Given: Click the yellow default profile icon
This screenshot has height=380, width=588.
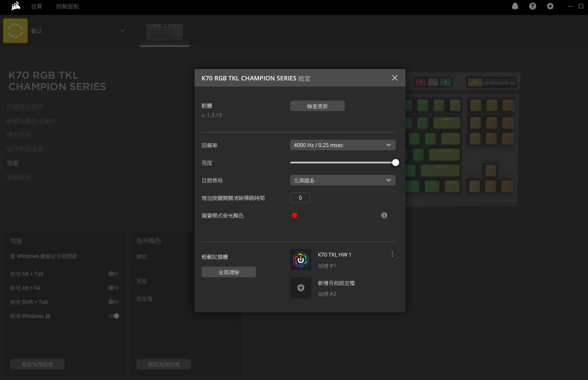Looking at the screenshot, I should click(x=15, y=31).
